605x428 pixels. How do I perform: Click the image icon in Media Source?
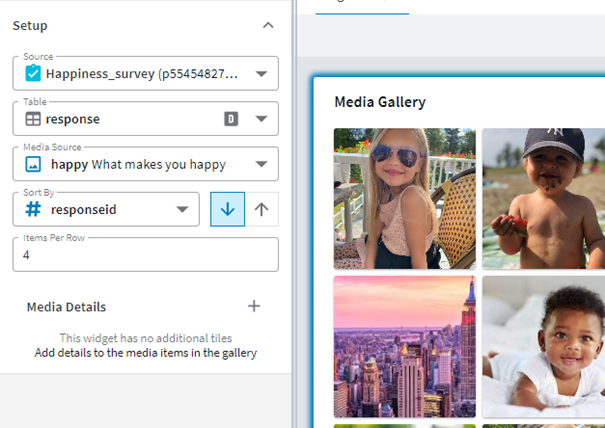point(33,164)
